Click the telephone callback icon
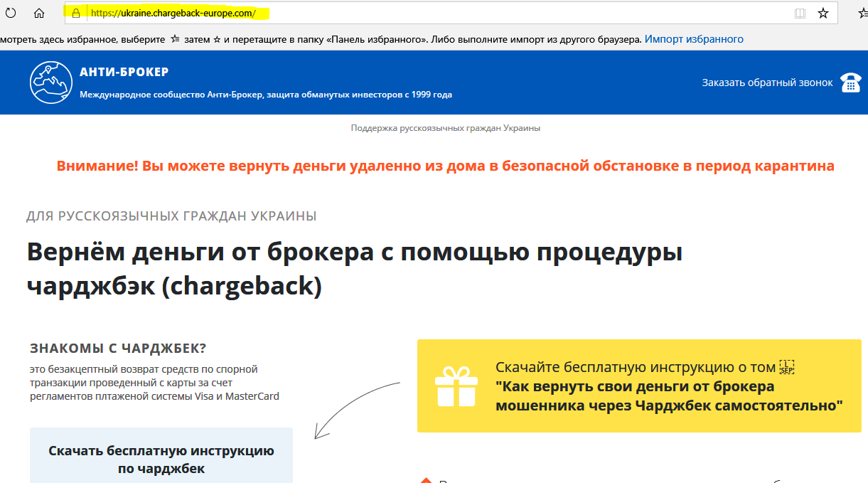This screenshot has height=483, width=868. click(850, 83)
